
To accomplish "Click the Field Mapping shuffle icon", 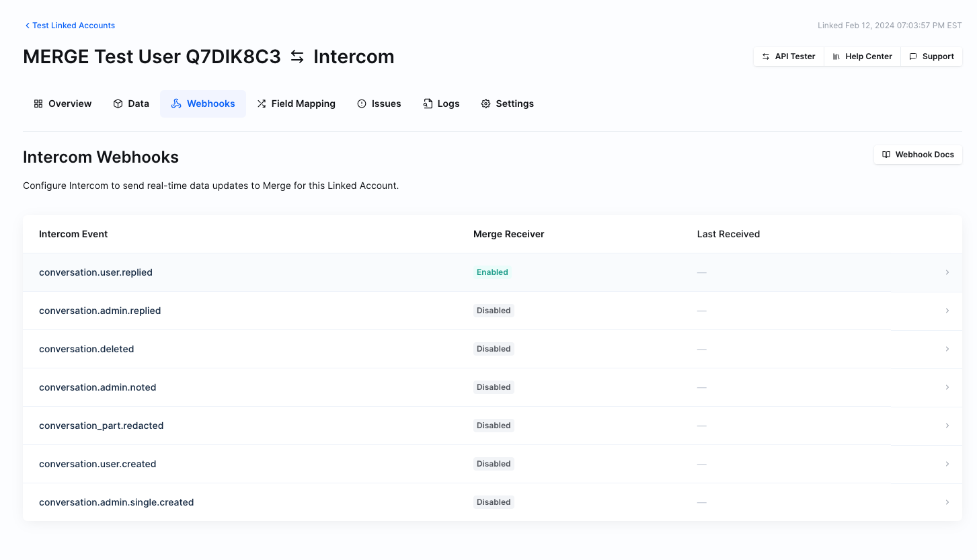I will coord(262,104).
